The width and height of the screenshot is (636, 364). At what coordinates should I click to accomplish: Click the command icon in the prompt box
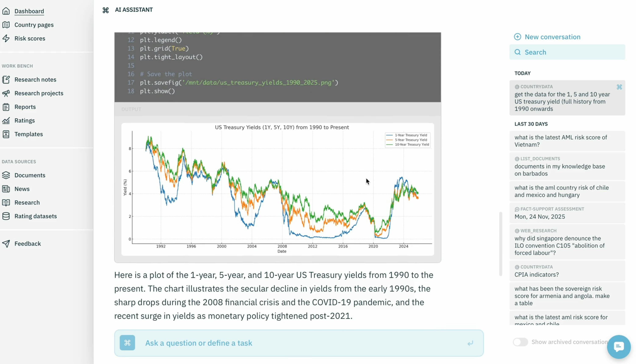pyautogui.click(x=127, y=343)
